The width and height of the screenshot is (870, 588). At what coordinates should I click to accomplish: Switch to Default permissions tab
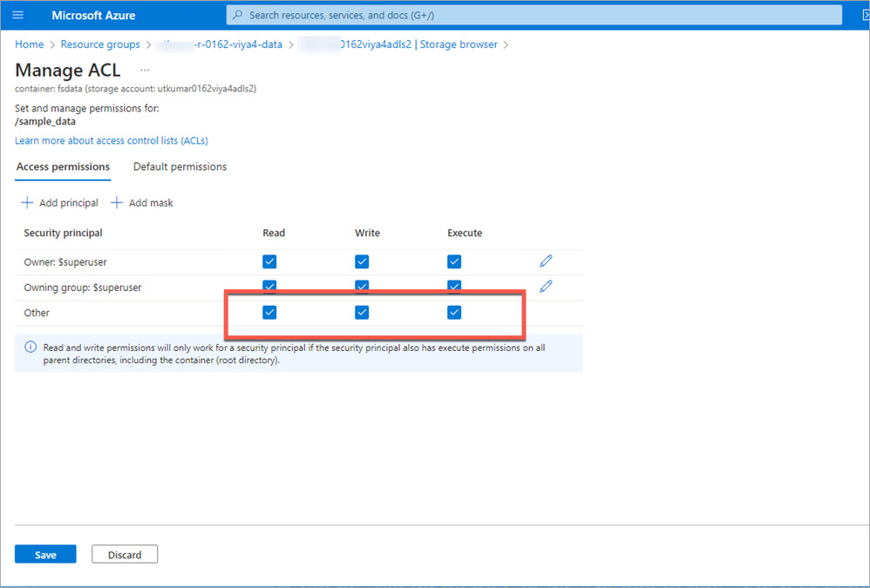[180, 166]
